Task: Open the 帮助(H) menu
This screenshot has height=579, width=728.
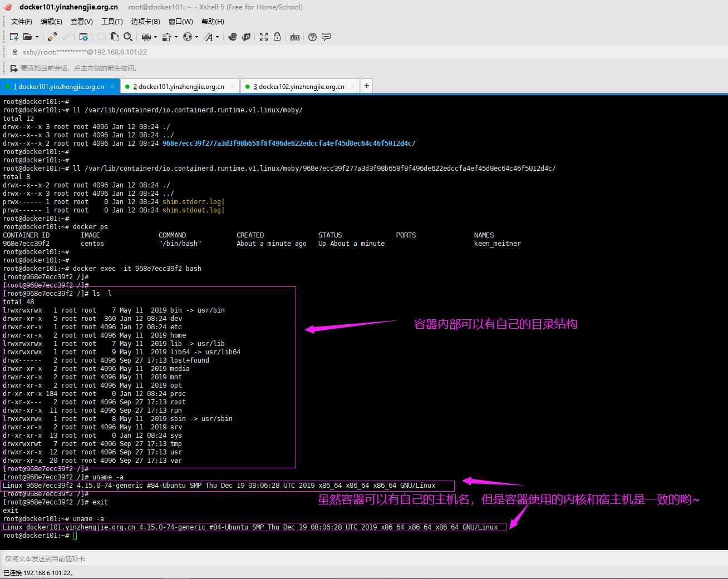Action: click(213, 22)
